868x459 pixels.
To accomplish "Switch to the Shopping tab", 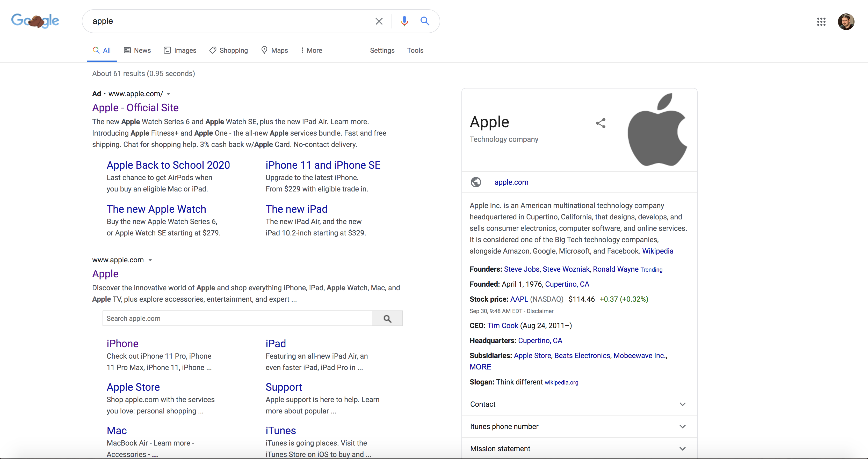I will 228,50.
